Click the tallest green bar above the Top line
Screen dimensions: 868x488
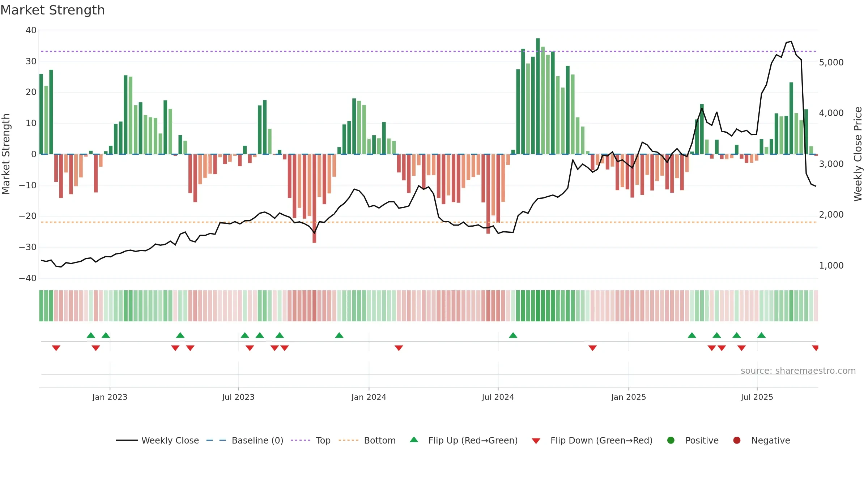[x=538, y=96]
